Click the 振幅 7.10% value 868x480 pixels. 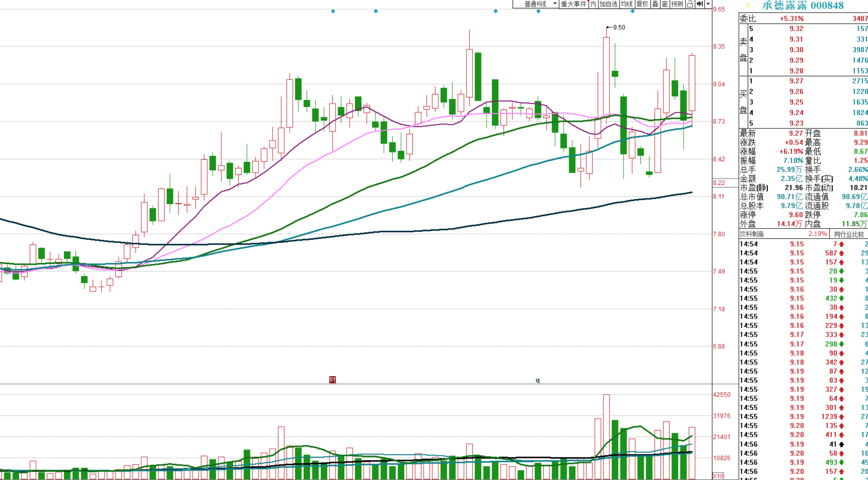pos(793,161)
